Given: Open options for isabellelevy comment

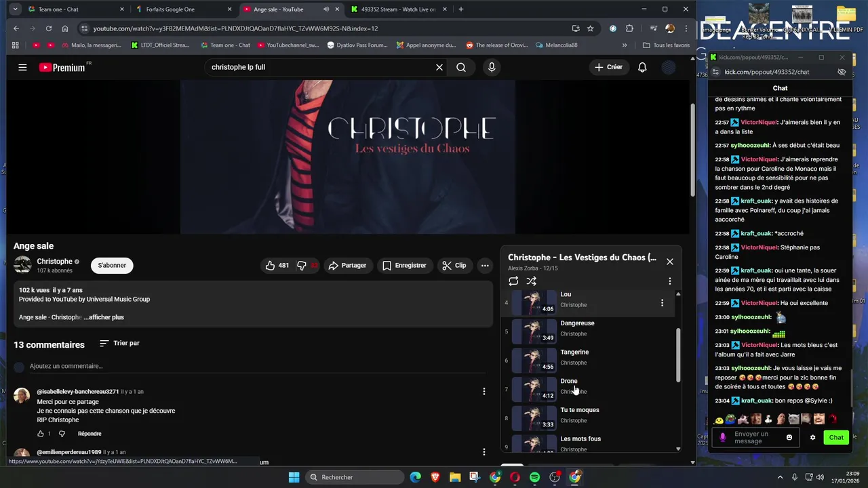Looking at the screenshot, I should click(x=484, y=391).
